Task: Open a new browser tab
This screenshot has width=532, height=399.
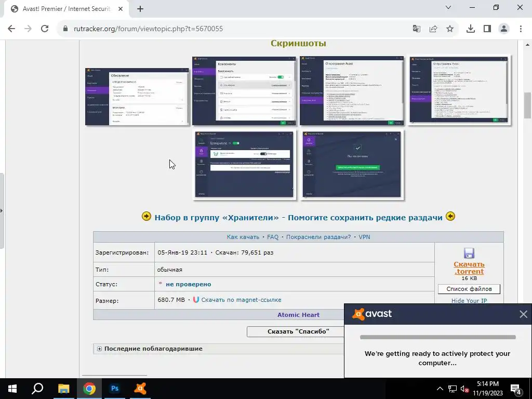Action: coord(140,9)
